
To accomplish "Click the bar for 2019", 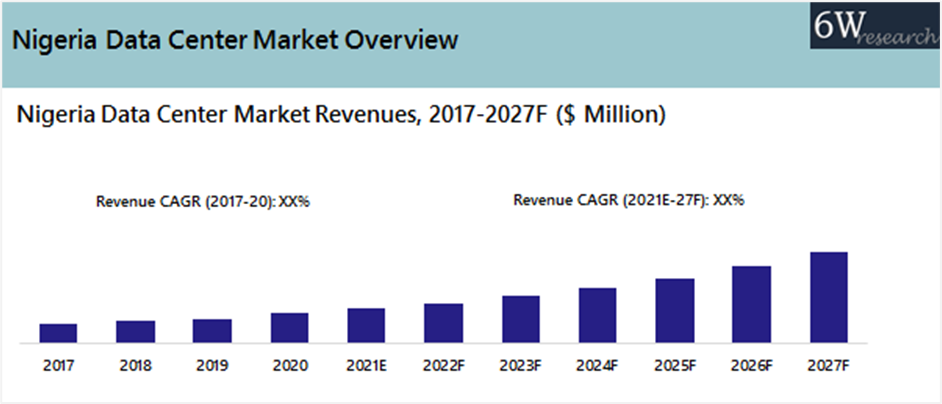I will 212,331.
